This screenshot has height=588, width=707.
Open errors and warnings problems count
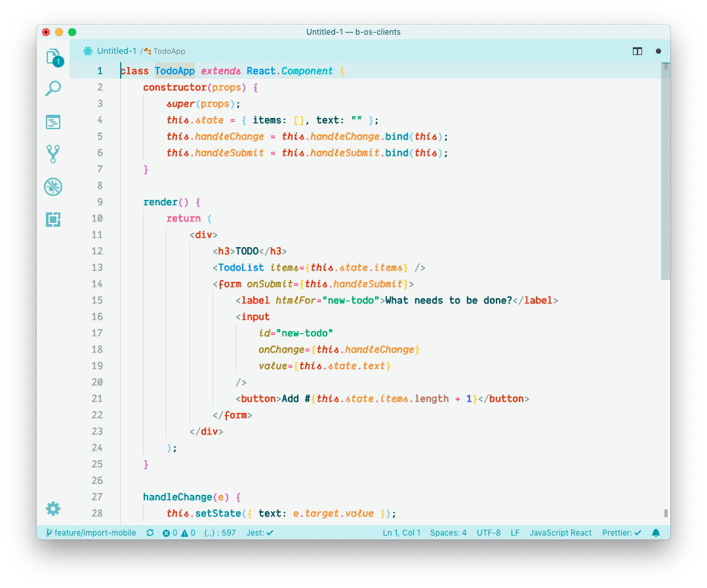pos(179,533)
